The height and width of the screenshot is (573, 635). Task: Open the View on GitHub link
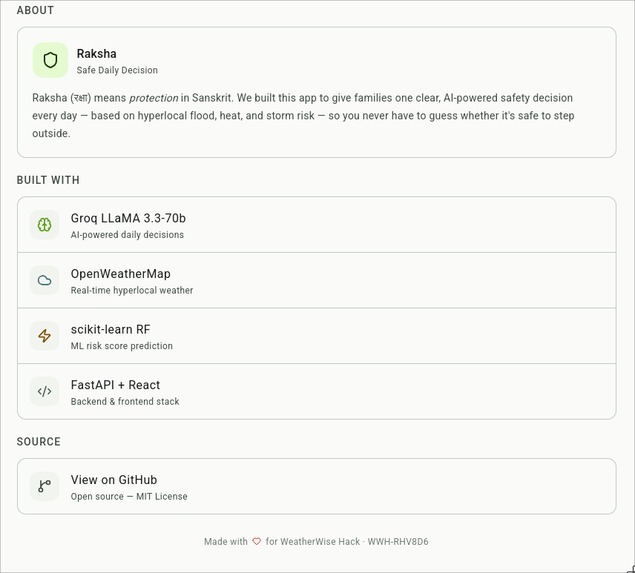click(x=317, y=486)
